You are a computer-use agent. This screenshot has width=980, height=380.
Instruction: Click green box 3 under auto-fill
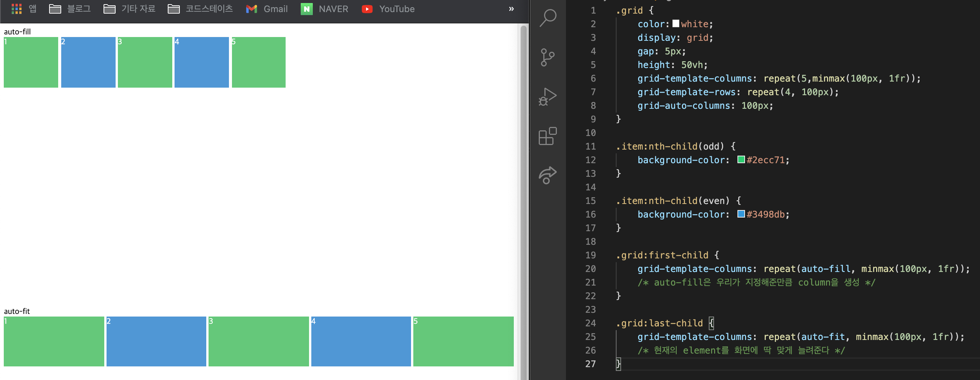click(x=145, y=62)
